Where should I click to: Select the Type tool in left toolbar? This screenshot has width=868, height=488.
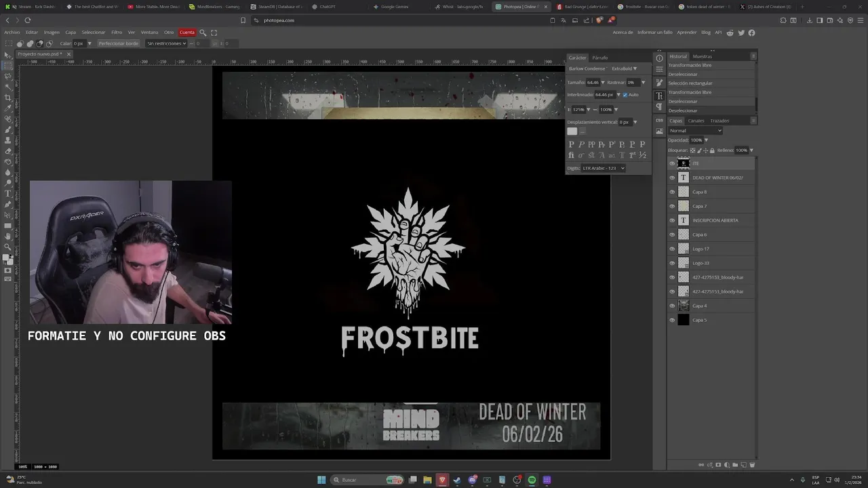[8, 193]
